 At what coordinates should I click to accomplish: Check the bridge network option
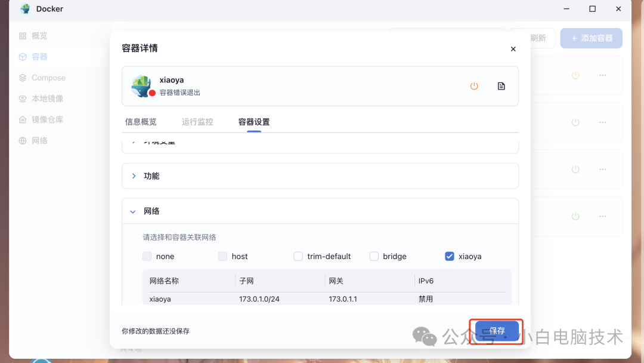374,256
